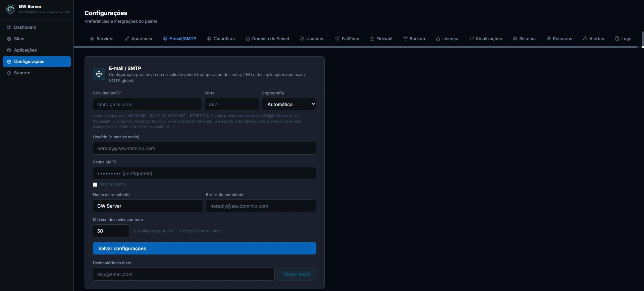Click the Testar envio button
Image resolution: width=644 pixels, height=291 pixels.
[x=297, y=274]
